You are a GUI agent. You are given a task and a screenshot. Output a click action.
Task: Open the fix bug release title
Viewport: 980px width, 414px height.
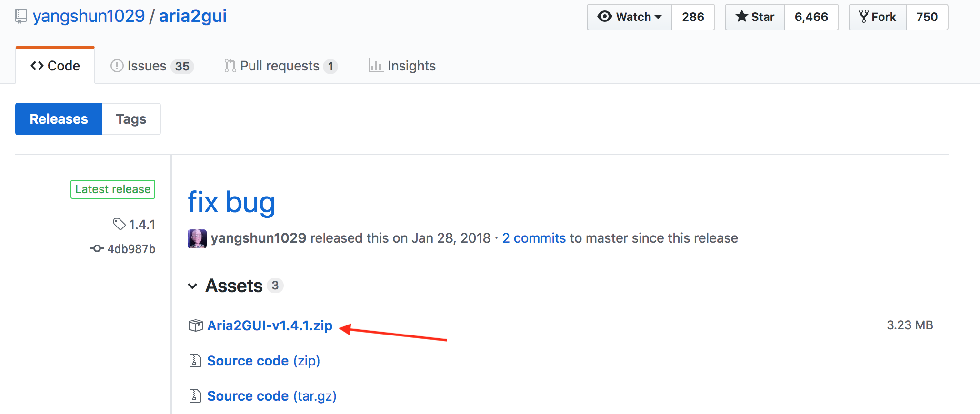pyautogui.click(x=231, y=202)
